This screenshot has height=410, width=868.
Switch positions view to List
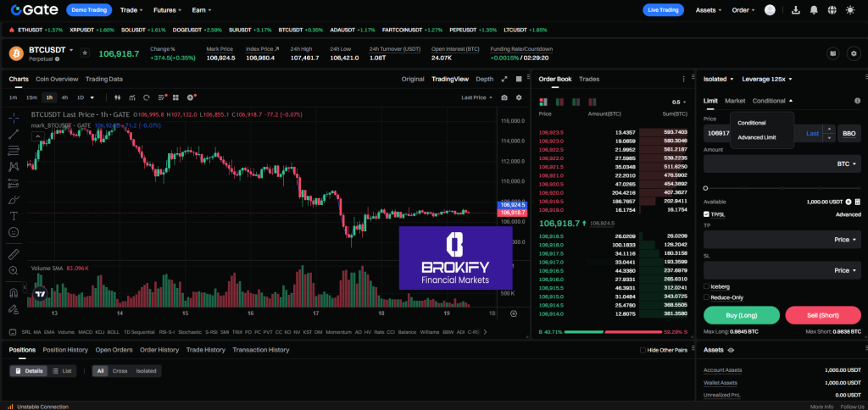[62, 371]
